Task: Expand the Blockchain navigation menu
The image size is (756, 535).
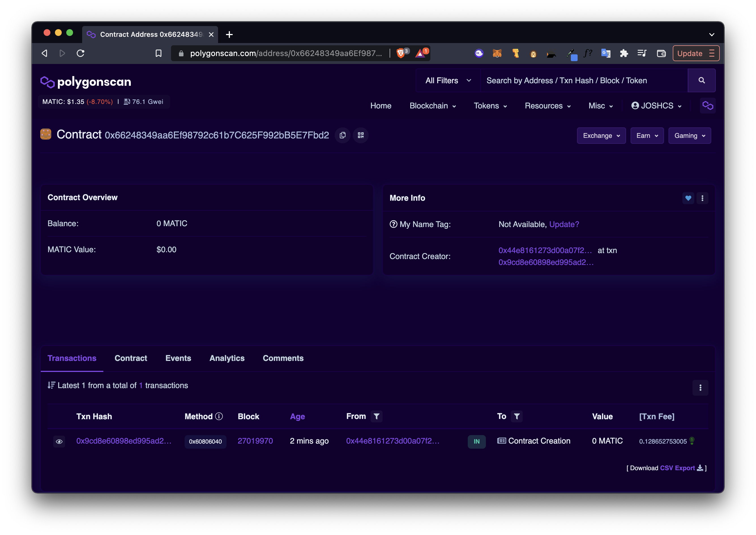Action: pos(432,106)
